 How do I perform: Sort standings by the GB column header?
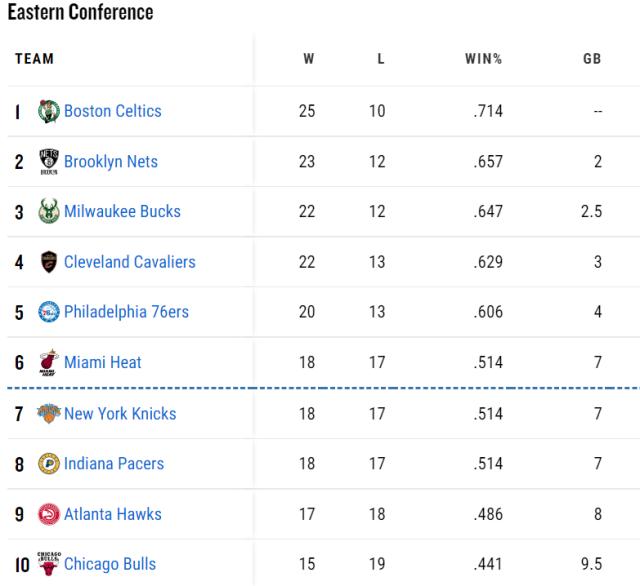[x=592, y=59]
